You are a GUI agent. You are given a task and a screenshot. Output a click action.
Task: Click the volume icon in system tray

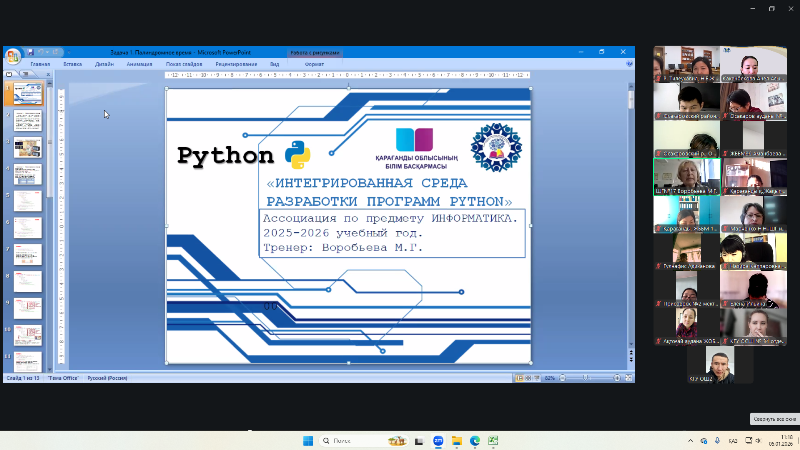pos(755,440)
